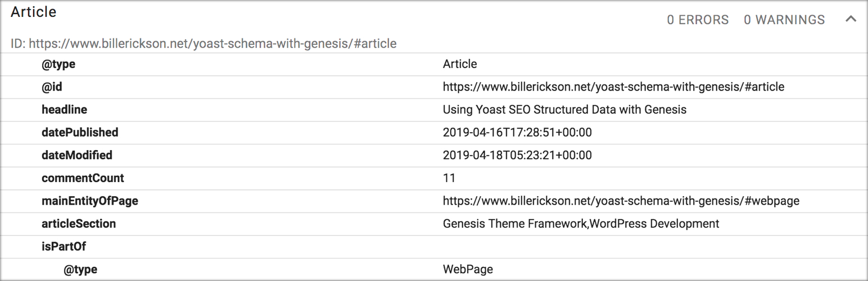Click the articleSection value text
The image size is (868, 281).
click(x=581, y=224)
